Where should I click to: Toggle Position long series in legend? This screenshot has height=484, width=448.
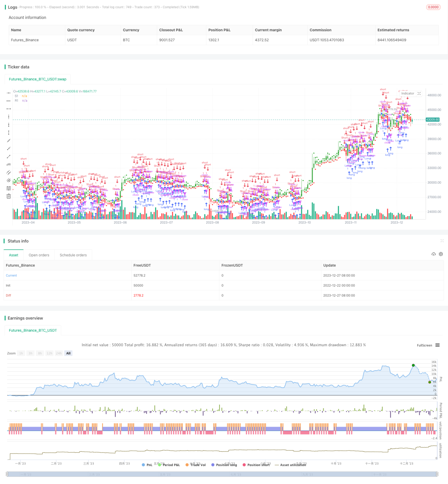(224, 465)
